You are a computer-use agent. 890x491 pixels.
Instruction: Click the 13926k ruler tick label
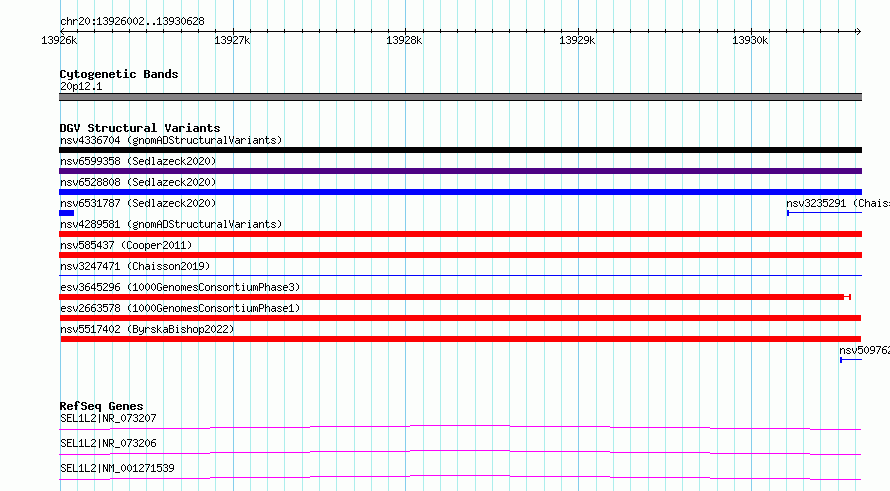click(59, 40)
